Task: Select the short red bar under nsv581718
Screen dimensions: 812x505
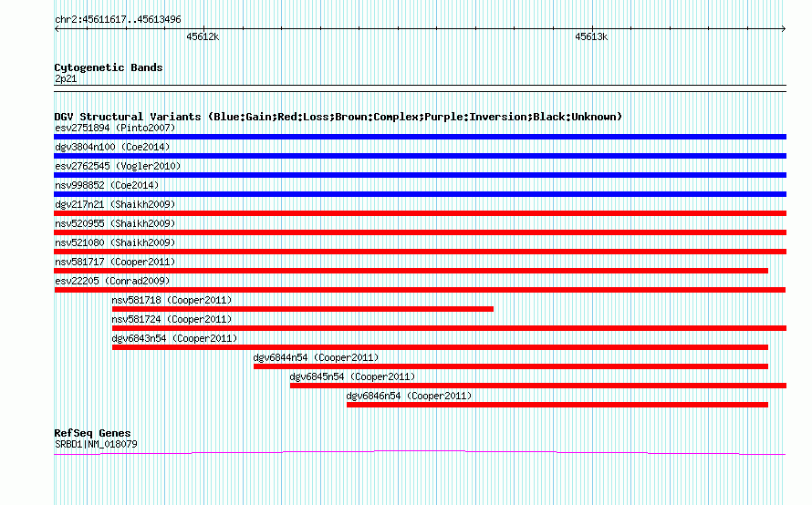Action: (x=302, y=309)
